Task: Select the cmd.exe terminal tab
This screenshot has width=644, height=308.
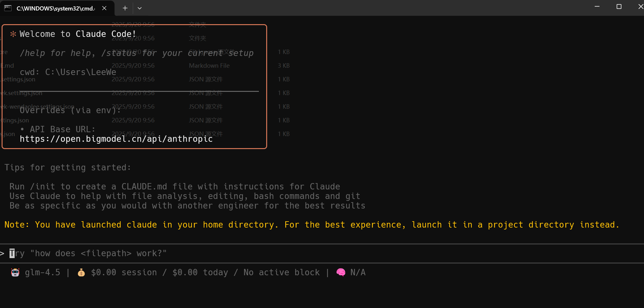Action: 57,8
